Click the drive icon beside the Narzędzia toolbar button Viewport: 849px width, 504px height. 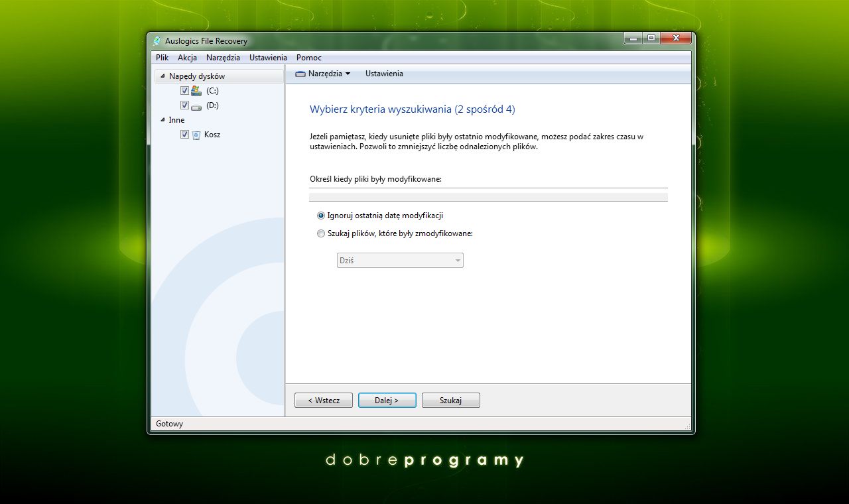300,74
